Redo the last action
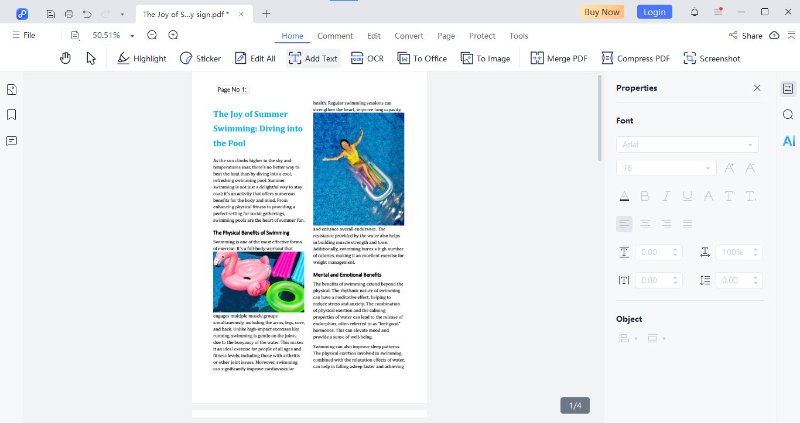The width and height of the screenshot is (800, 423). pos(106,14)
